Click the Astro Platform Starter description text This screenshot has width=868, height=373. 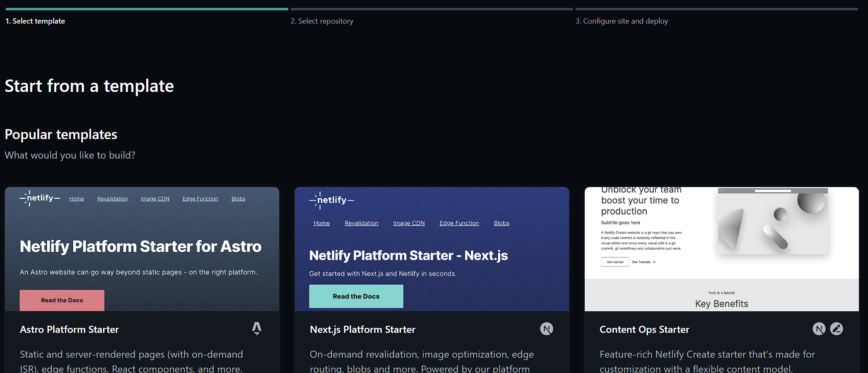tap(131, 361)
